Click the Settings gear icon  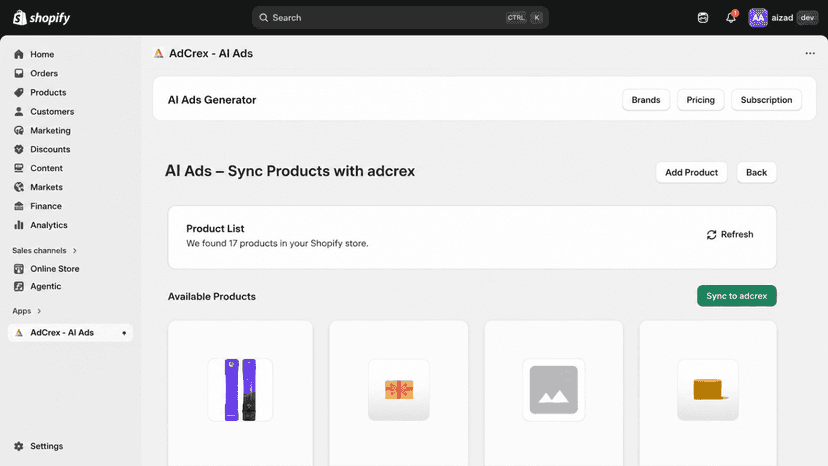19,446
